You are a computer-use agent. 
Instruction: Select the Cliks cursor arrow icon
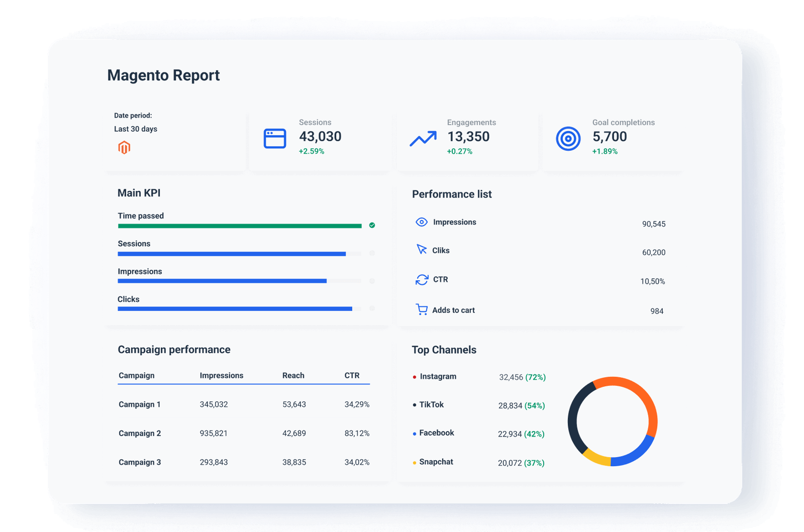pyautogui.click(x=421, y=250)
